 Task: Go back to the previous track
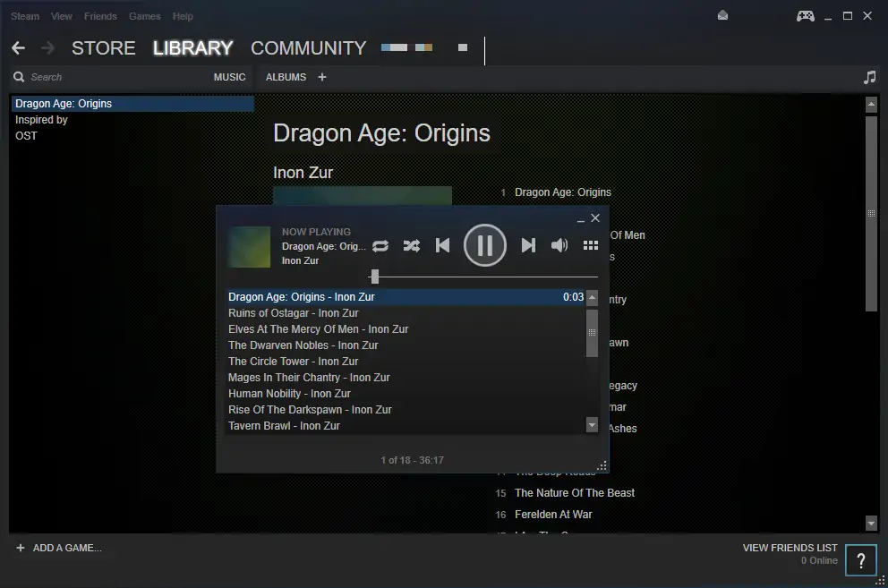[442, 245]
